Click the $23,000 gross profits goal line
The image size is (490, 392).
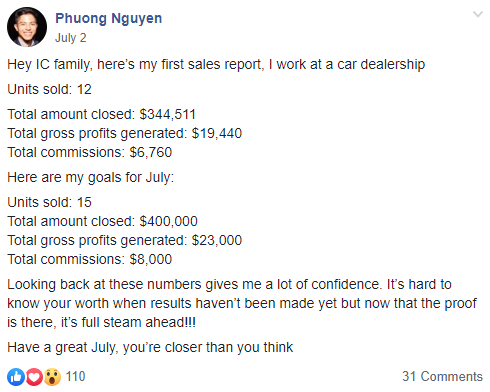pyautogui.click(x=125, y=241)
